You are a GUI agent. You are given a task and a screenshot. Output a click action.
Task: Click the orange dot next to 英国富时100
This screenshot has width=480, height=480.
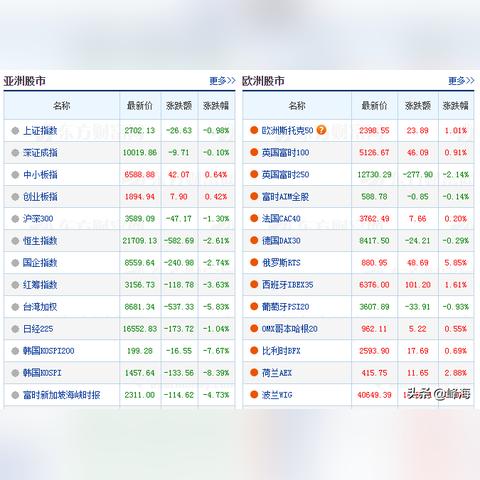tap(254, 152)
